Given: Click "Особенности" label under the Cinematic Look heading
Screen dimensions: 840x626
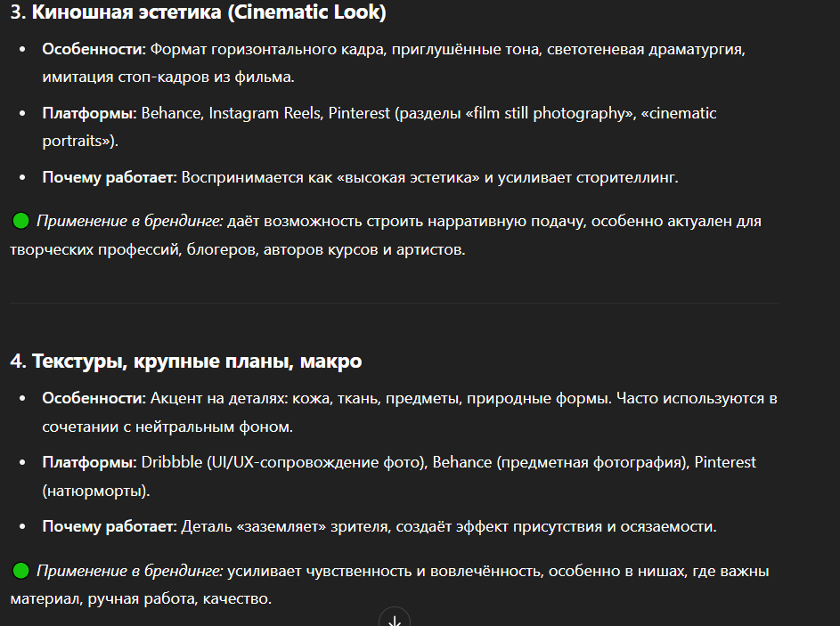Looking at the screenshot, I should [93, 49].
